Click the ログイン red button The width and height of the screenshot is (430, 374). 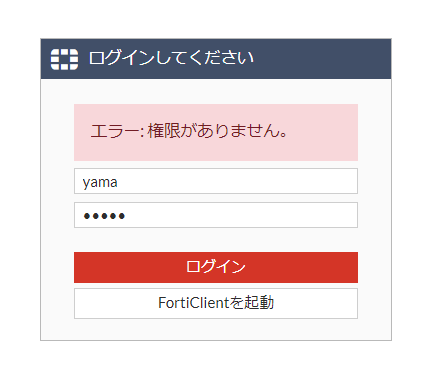click(x=216, y=267)
